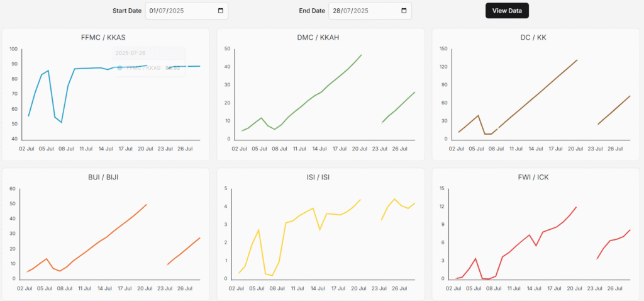The image size is (644, 301).
Task: Open the Start Date calendar picker icon
Action: (220, 11)
